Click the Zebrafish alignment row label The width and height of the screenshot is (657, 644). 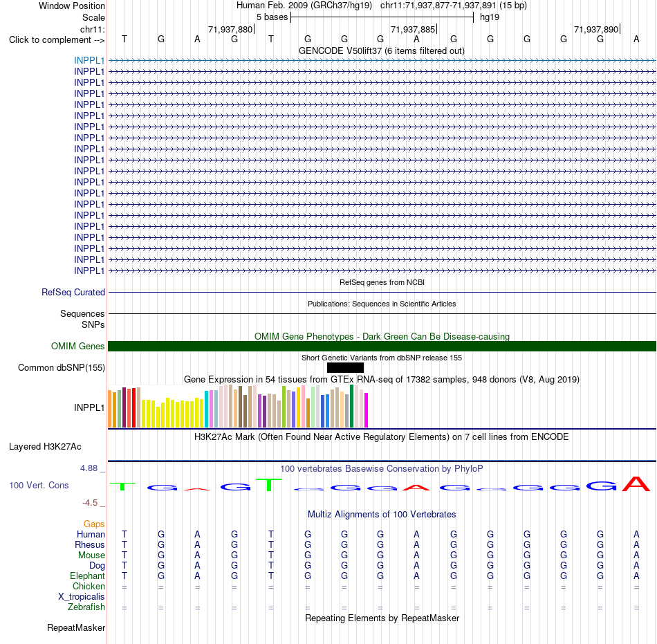(86, 607)
